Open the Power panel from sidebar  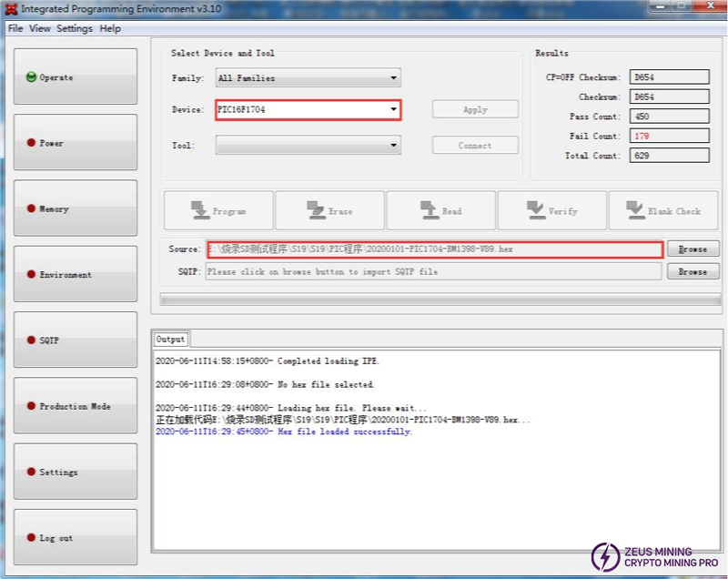[76, 143]
